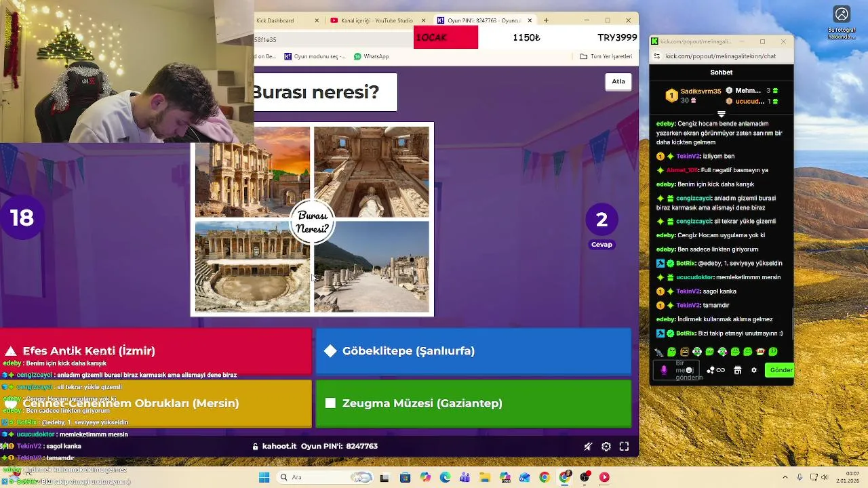This screenshot has height=488, width=868.
Task: Click the taskbar search box Ara
Action: tap(325, 478)
